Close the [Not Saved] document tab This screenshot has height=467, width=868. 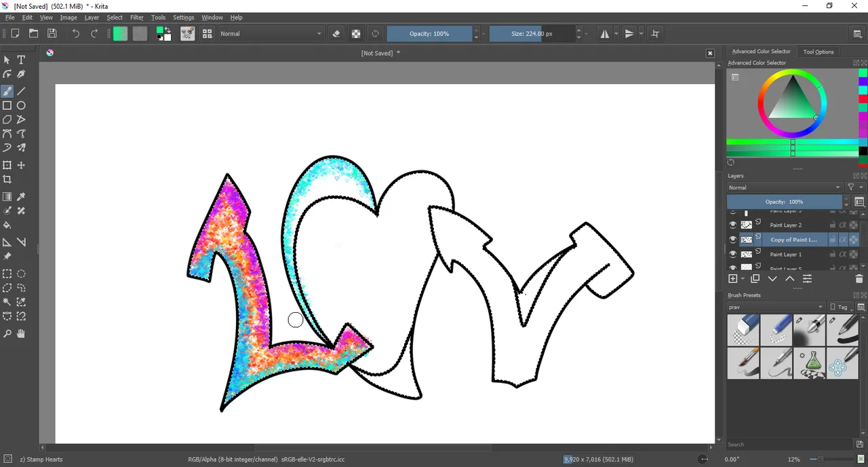[x=710, y=53]
